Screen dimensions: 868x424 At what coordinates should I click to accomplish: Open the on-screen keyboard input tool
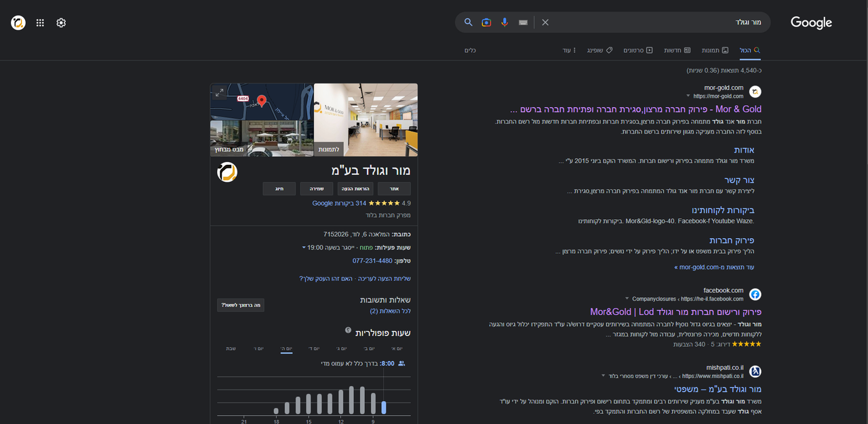(523, 22)
